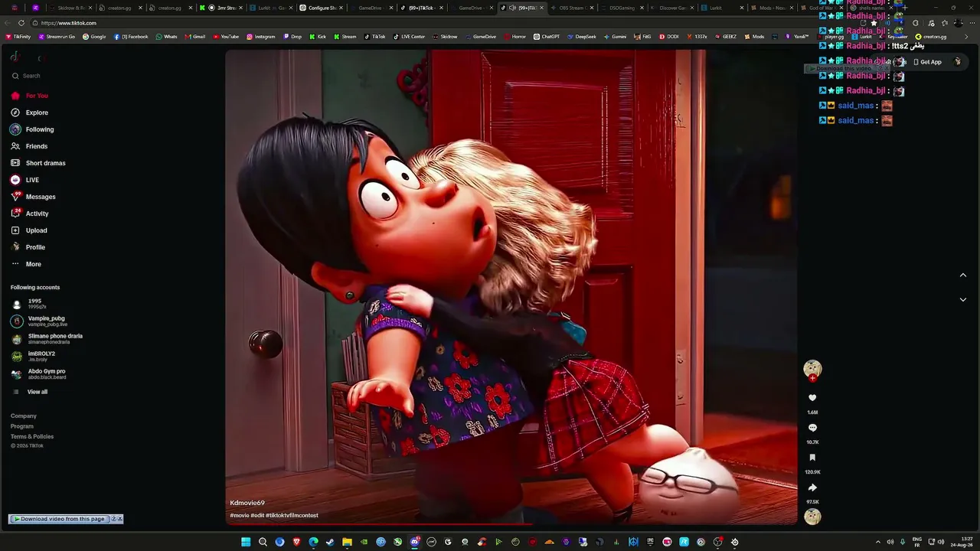Like the video with the heart icon
Image resolution: width=980 pixels, height=551 pixels.
[x=812, y=398]
